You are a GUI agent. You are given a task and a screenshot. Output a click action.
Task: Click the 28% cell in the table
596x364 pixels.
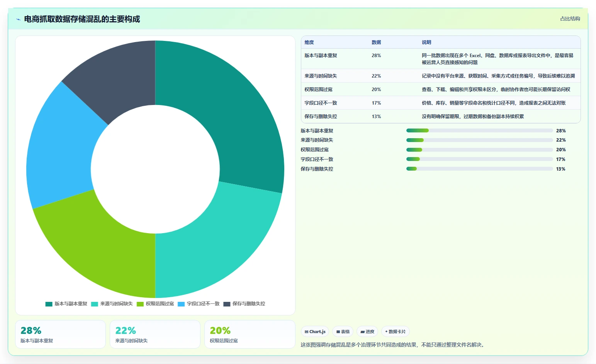[x=376, y=56]
